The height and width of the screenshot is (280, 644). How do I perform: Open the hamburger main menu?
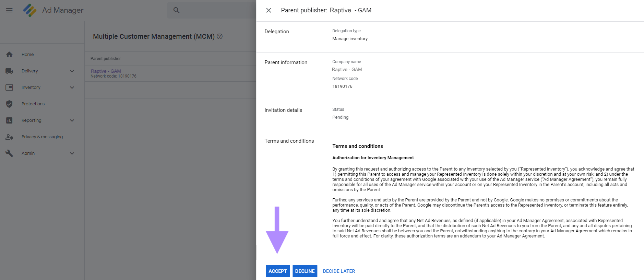point(9,10)
